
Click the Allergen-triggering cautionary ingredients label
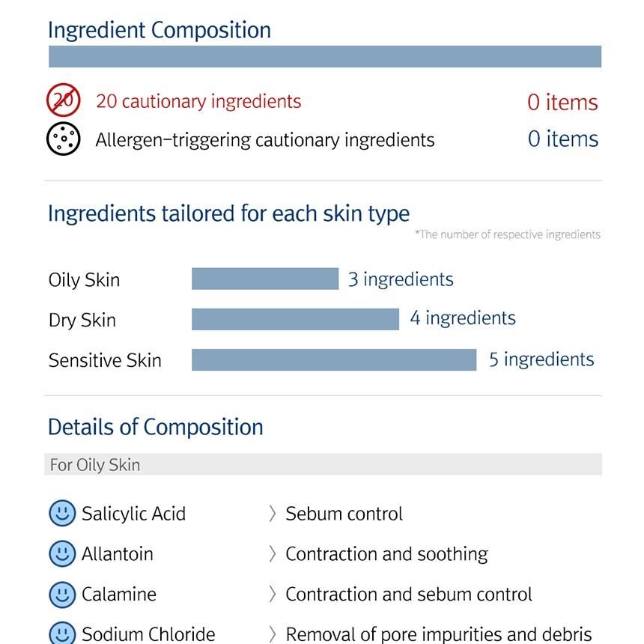point(265,140)
